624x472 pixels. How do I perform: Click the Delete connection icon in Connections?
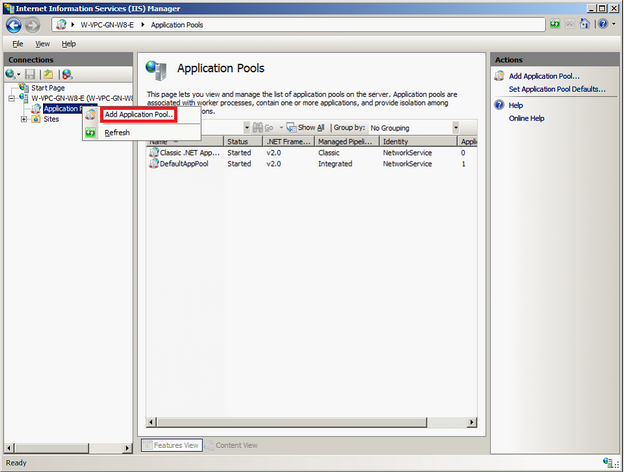click(67, 74)
